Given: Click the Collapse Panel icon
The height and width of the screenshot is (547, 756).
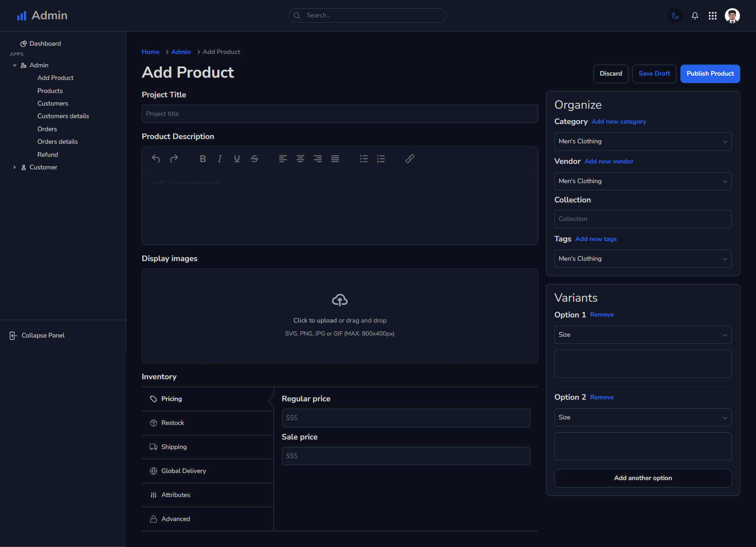Looking at the screenshot, I should coord(13,336).
